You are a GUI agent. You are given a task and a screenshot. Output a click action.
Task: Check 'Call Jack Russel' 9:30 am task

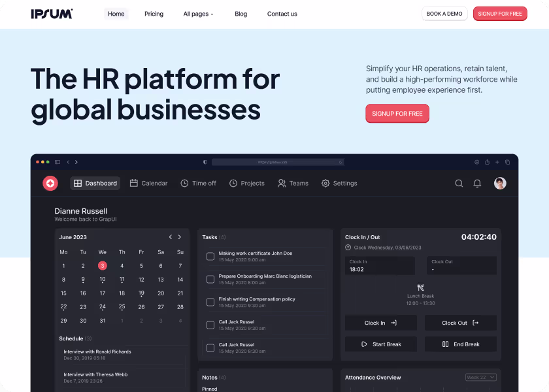pyautogui.click(x=210, y=325)
